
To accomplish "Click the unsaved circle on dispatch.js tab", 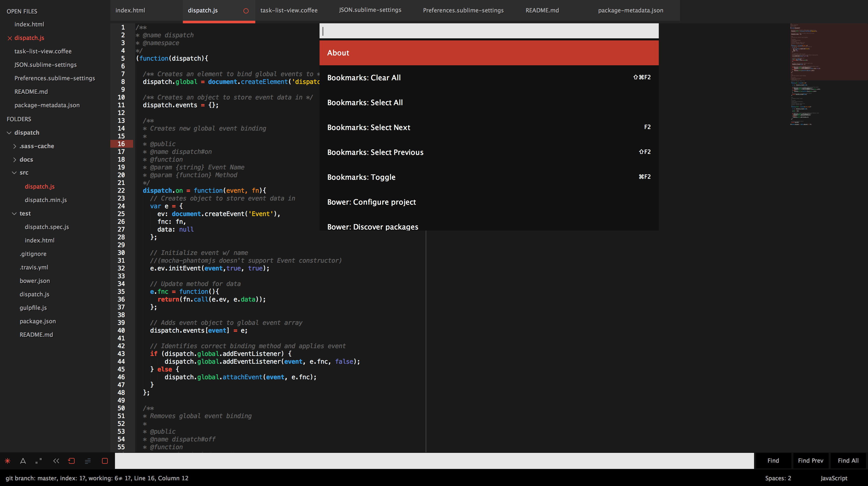I will 246,11.
